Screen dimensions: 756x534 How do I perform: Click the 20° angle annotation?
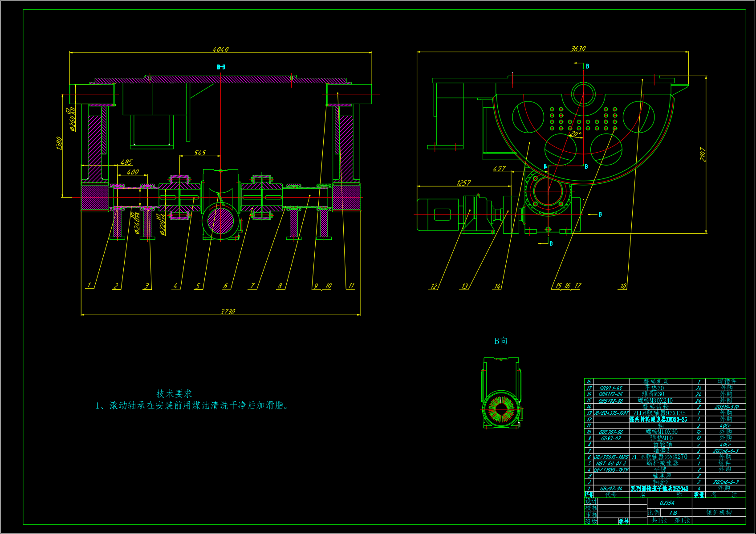click(576, 133)
